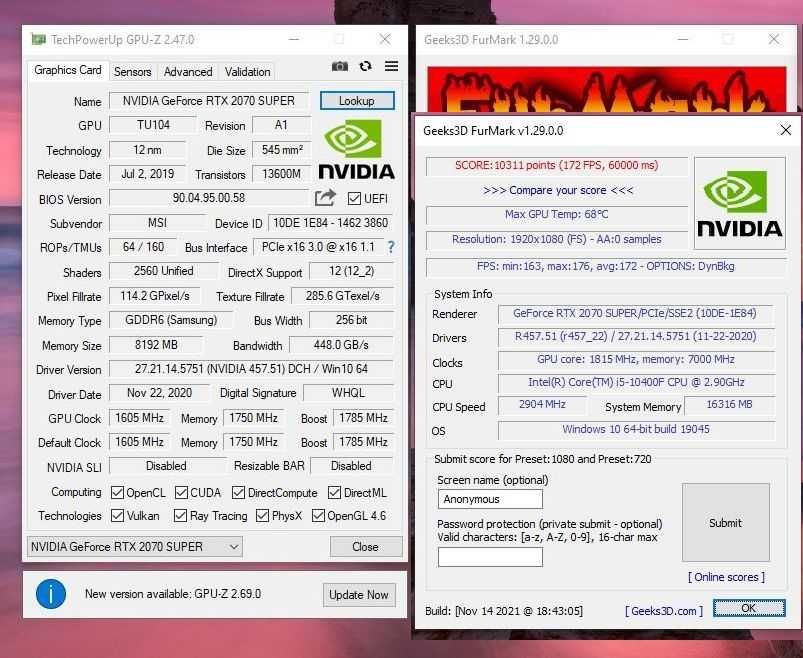Toggle the OpenGL 4.6 checkbox
The height and width of the screenshot is (658, 803).
pos(318,516)
